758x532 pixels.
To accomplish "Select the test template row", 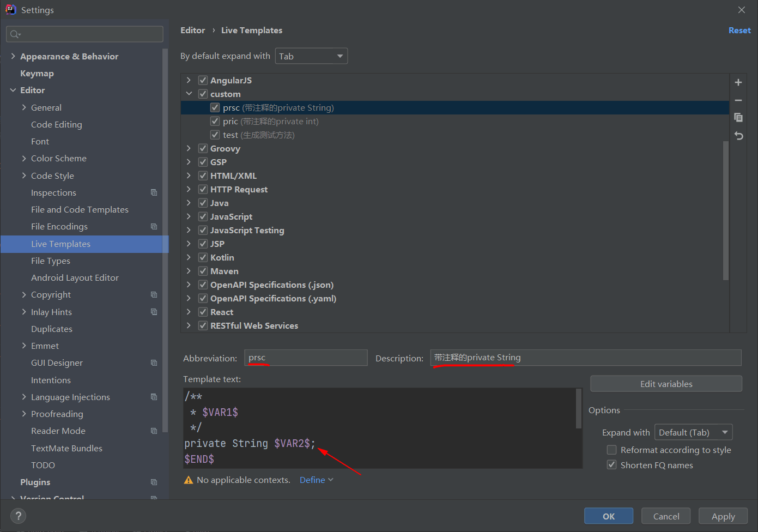I will (455, 135).
